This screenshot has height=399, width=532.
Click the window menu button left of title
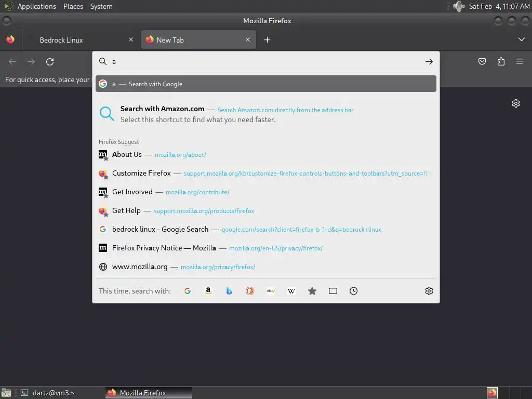tap(6, 21)
